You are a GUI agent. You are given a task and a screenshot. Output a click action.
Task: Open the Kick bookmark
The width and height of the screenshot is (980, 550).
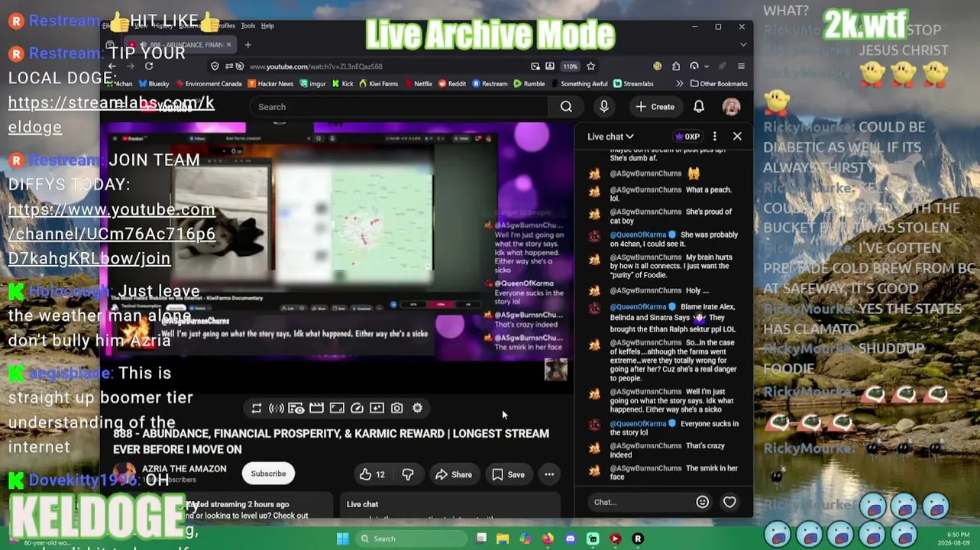343,84
